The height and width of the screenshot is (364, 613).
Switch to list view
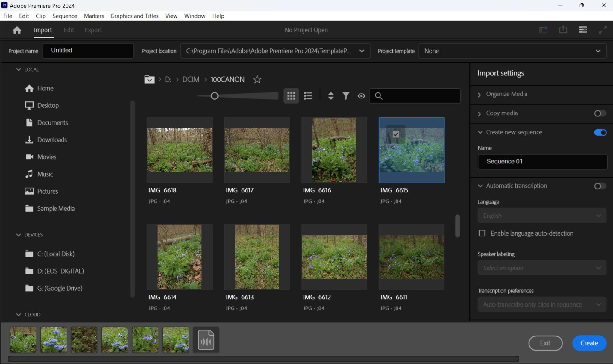tap(308, 96)
